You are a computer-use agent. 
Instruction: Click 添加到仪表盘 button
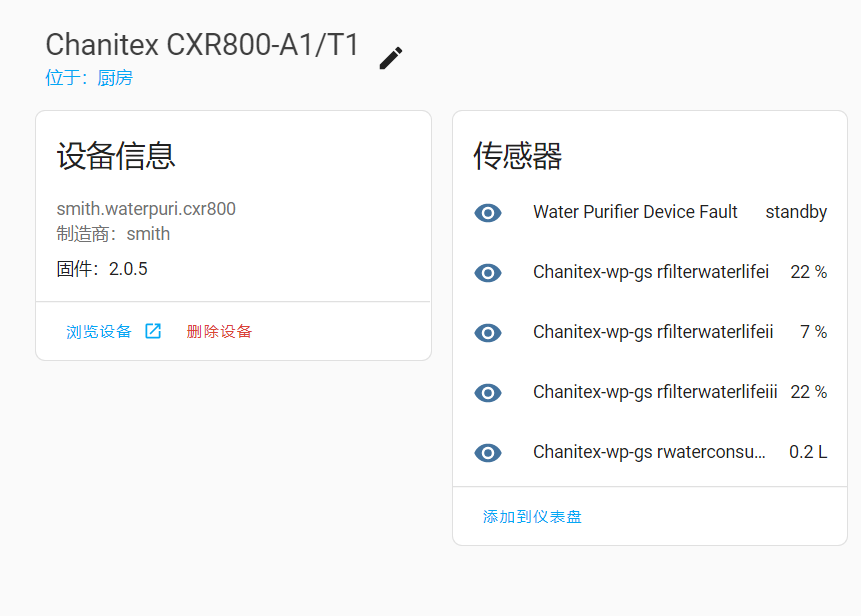pyautogui.click(x=532, y=517)
